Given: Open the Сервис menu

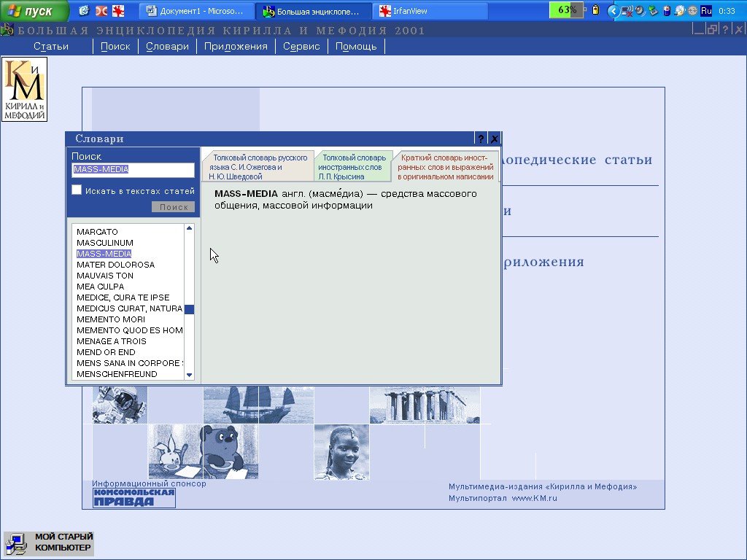Looking at the screenshot, I should 301,46.
